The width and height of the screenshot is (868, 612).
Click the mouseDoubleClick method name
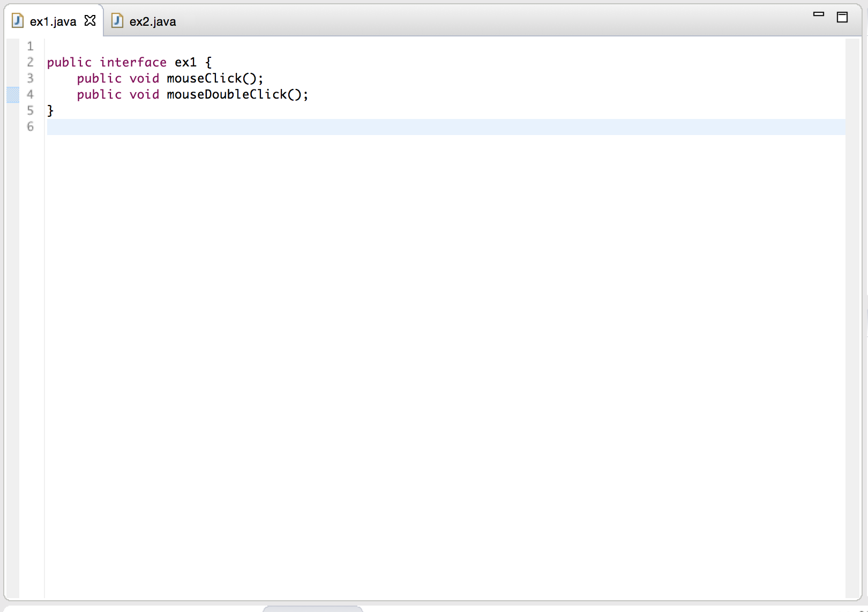[227, 94]
